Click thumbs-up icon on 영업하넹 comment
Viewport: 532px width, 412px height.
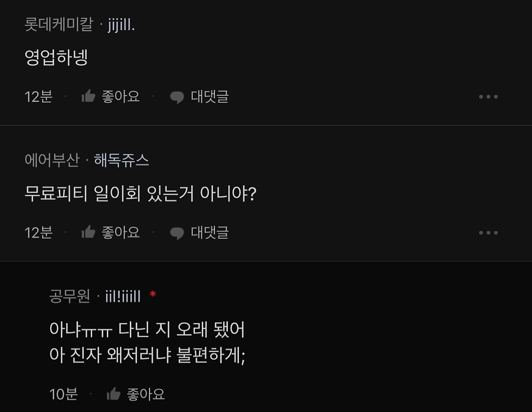(89, 97)
